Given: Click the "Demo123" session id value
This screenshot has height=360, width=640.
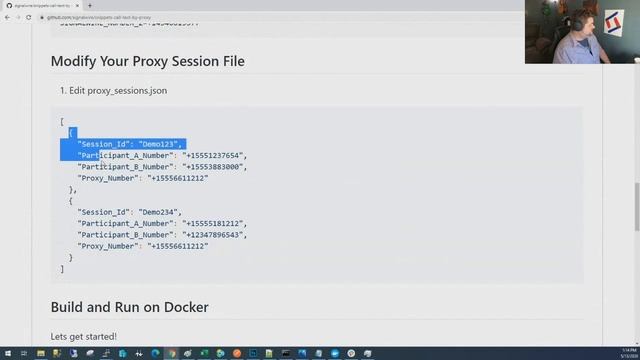Looking at the screenshot, I should 158,144.
